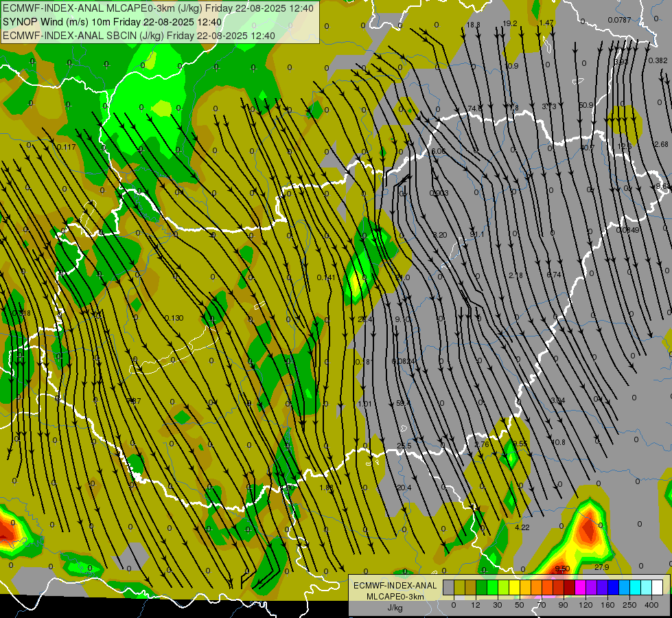
Task: Select the map value 27.9
Action: [x=602, y=567]
